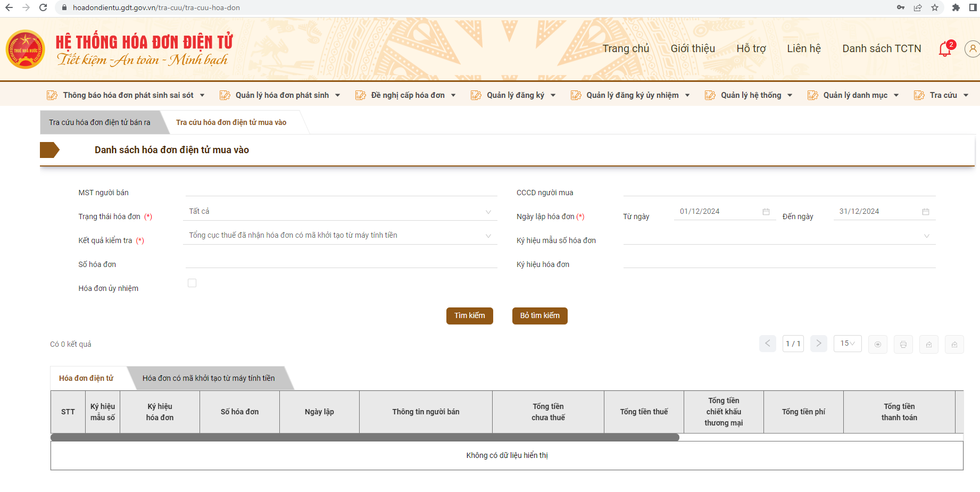
Task: Click the Bỏ tìm kiếm button
Action: coord(539,315)
